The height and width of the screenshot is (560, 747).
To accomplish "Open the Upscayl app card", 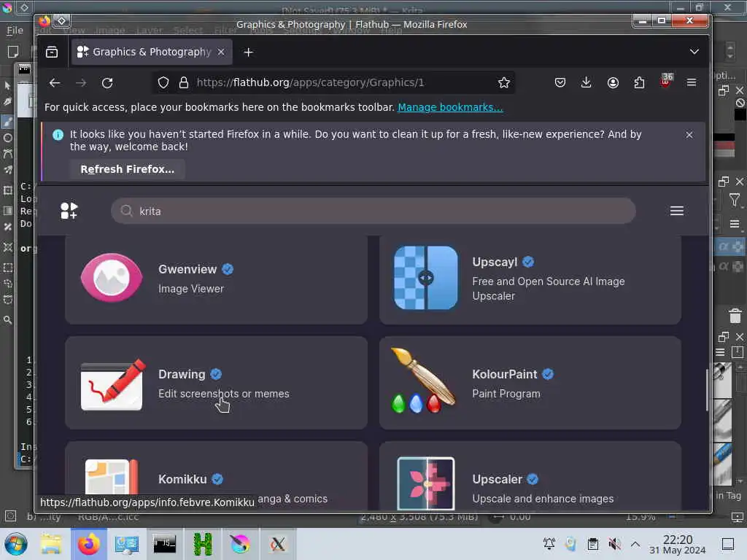I will pos(530,279).
